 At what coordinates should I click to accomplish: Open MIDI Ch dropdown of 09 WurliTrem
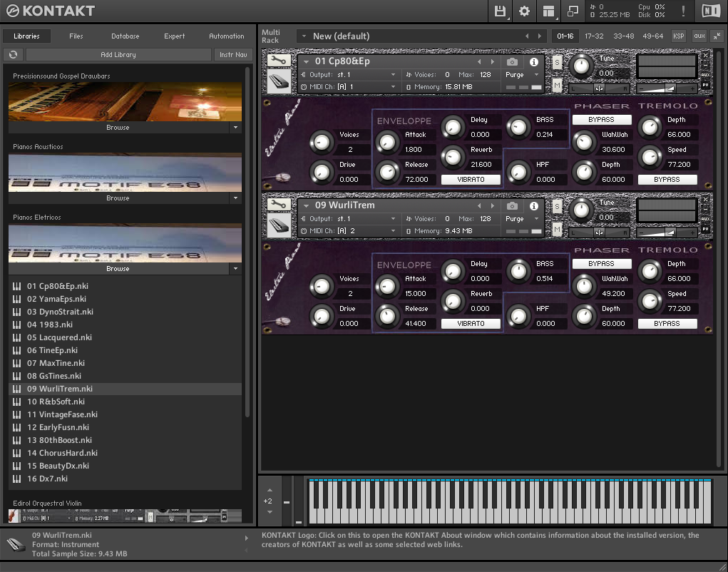pos(349,231)
